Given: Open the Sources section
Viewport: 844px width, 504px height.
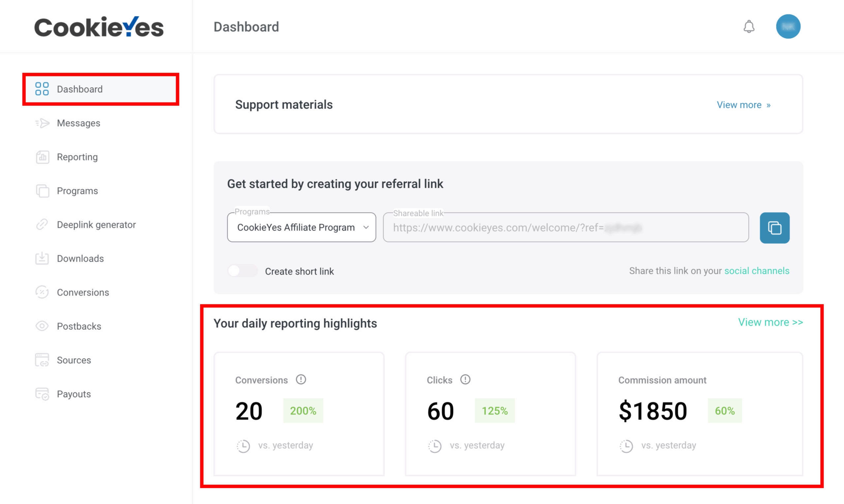Looking at the screenshot, I should click(x=74, y=360).
